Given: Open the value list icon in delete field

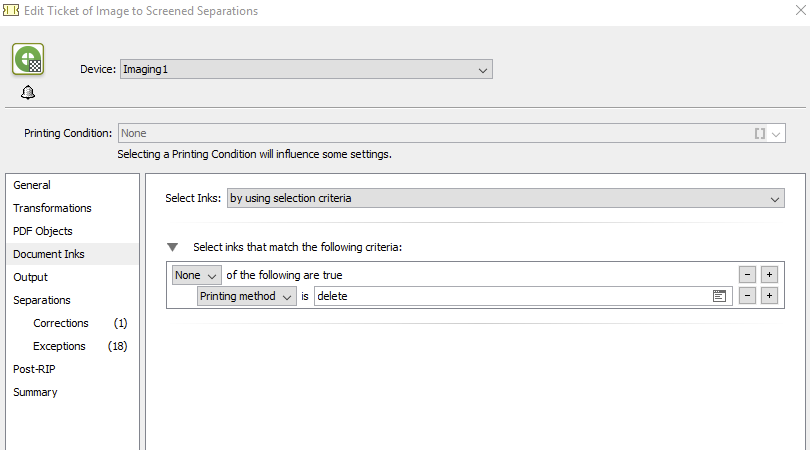Looking at the screenshot, I should coord(719,296).
